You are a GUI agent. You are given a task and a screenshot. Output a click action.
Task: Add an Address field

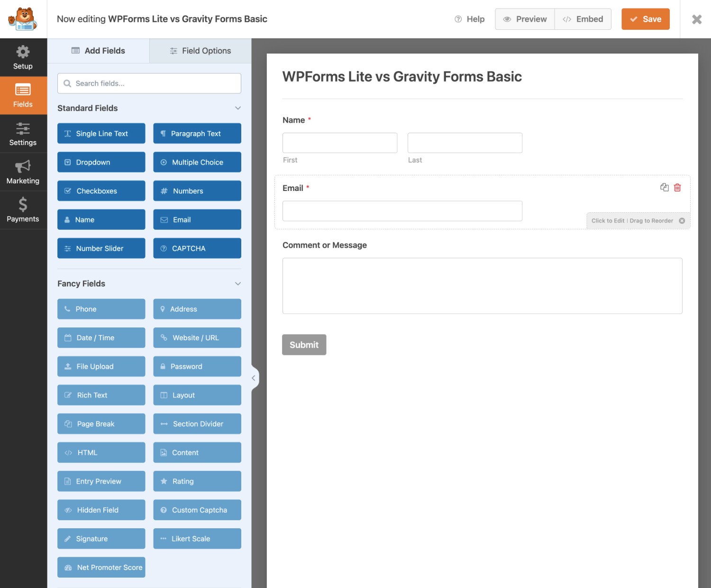click(x=197, y=309)
